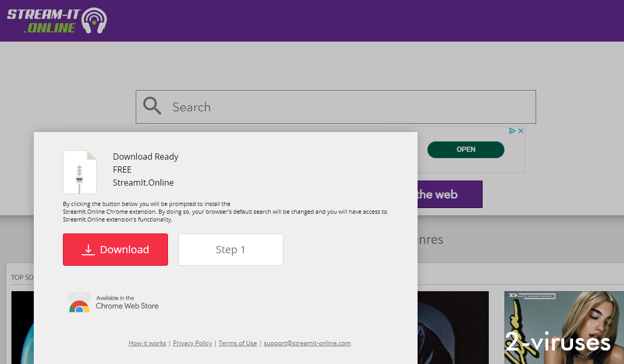Image resolution: width=624 pixels, height=364 pixels.
Task: Select the magnifying glass search icon
Action: click(152, 106)
